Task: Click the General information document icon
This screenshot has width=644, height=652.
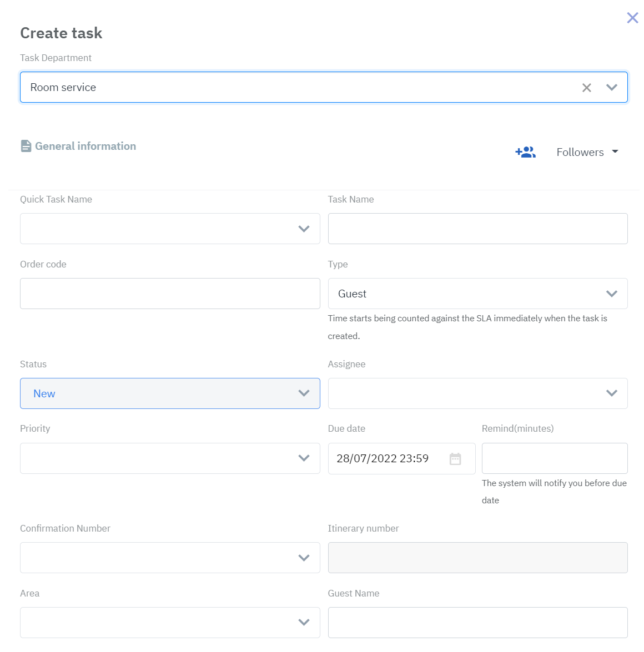Action: 26,146
